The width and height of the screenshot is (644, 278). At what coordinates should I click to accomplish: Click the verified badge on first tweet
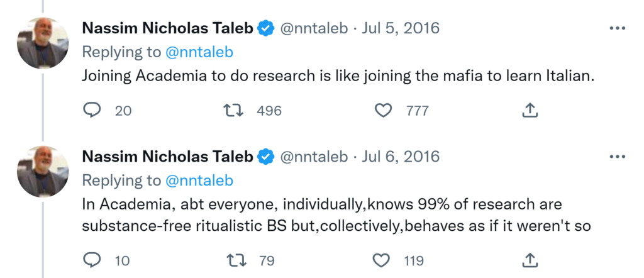(x=267, y=29)
